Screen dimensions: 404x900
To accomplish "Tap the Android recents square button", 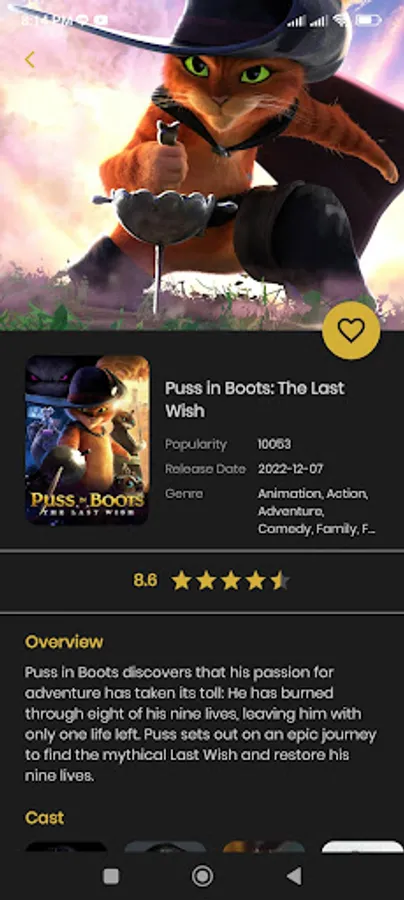I will pyautogui.click(x=111, y=875).
